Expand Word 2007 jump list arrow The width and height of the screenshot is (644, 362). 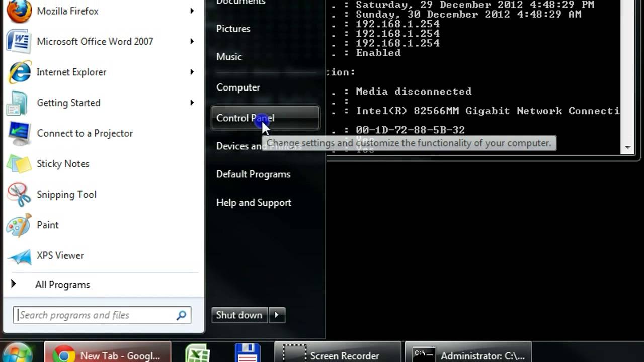coord(192,41)
